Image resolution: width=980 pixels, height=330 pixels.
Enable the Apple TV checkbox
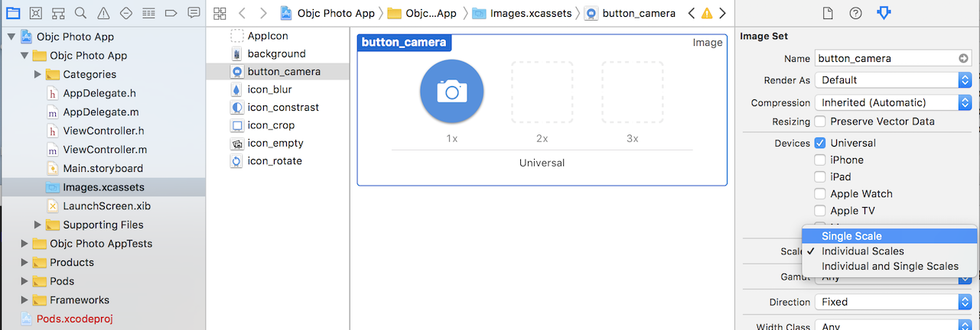pyautogui.click(x=820, y=211)
